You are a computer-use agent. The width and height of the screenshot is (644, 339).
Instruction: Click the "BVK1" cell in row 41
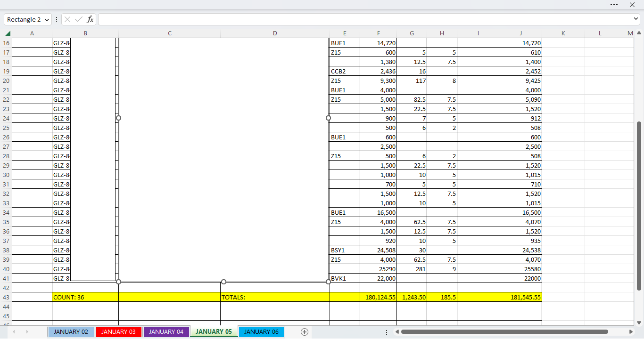[345, 278]
